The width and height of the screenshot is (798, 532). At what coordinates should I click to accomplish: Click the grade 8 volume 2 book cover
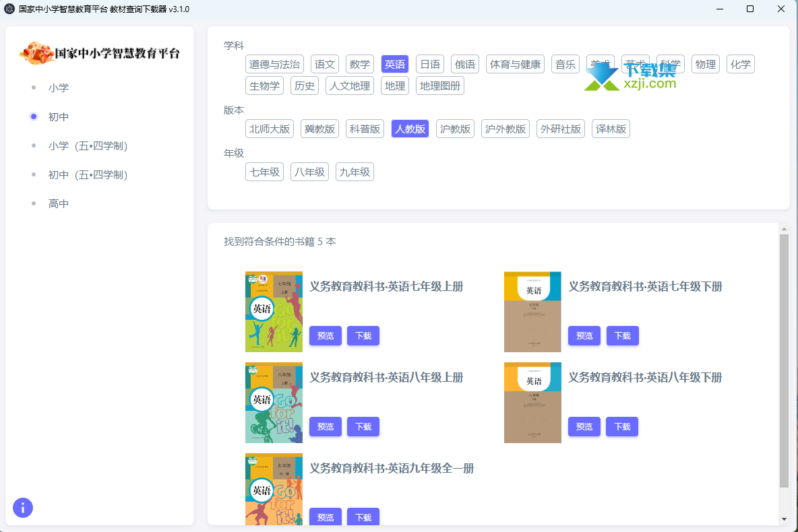coord(532,403)
